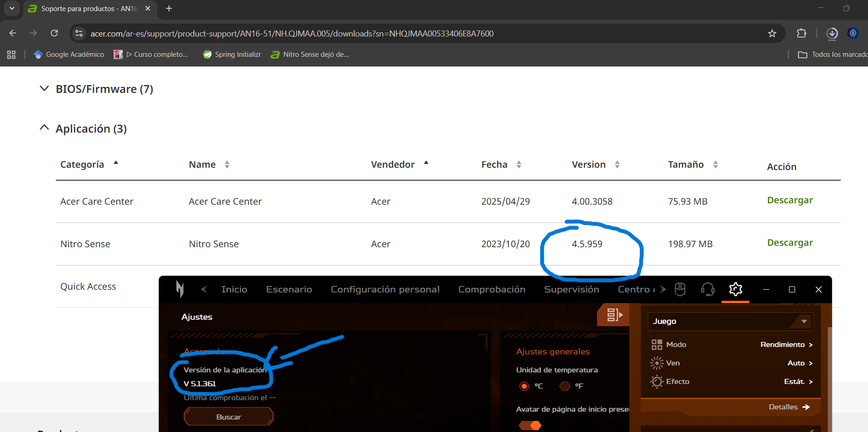Toggle the home page avatar switch
The width and height of the screenshot is (868, 432).
click(530, 426)
